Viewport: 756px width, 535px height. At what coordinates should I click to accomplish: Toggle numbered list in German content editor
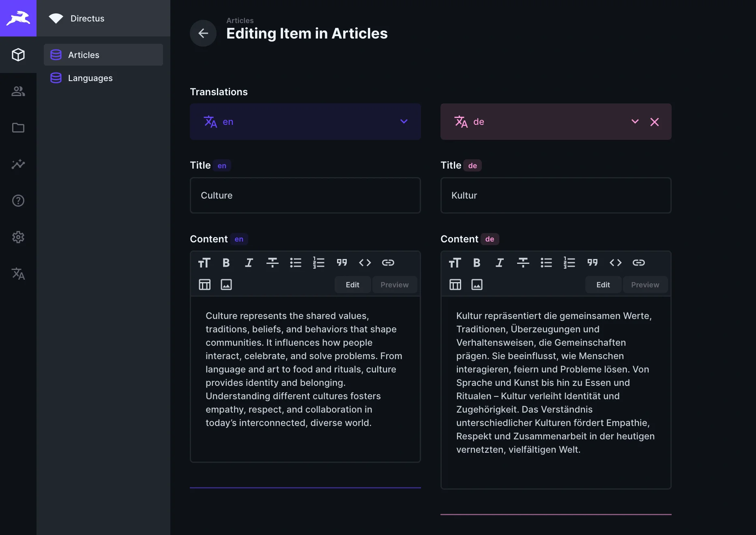coord(569,263)
